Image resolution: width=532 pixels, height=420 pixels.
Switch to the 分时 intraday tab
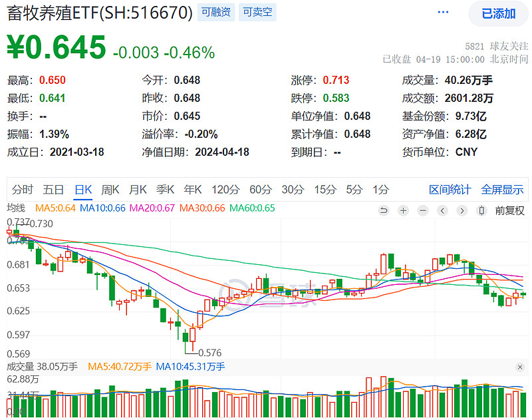pos(23,189)
